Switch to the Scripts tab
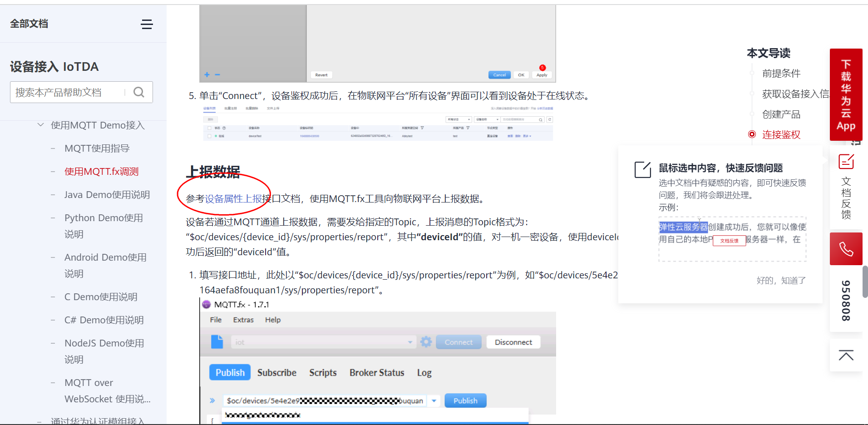Screen dimensions: 868x425 coord(323,372)
